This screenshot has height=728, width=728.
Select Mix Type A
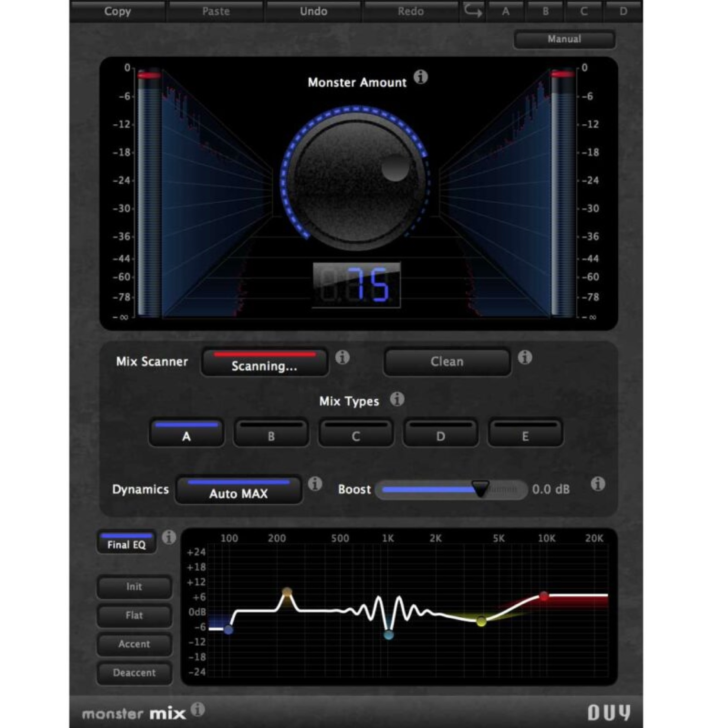pyautogui.click(x=186, y=433)
